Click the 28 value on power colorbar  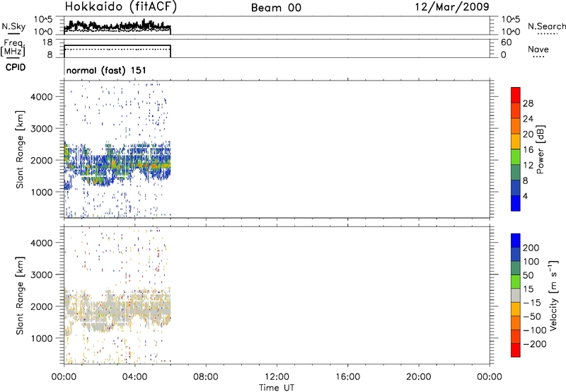[x=528, y=103]
